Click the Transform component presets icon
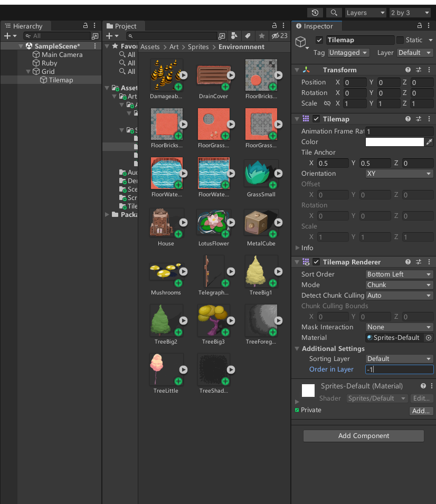436x504 pixels. [x=418, y=69]
